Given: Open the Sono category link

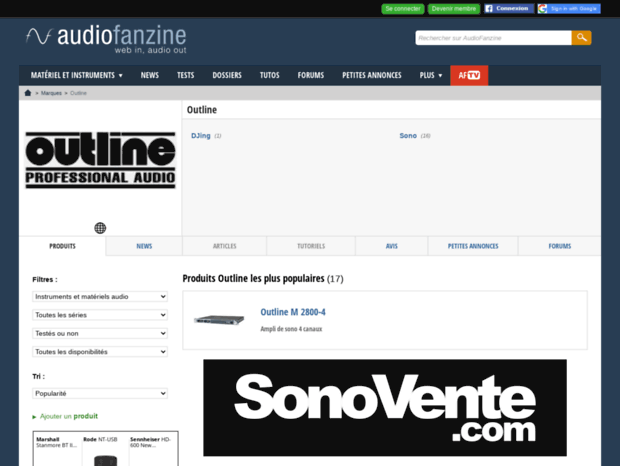Looking at the screenshot, I should click(408, 136).
